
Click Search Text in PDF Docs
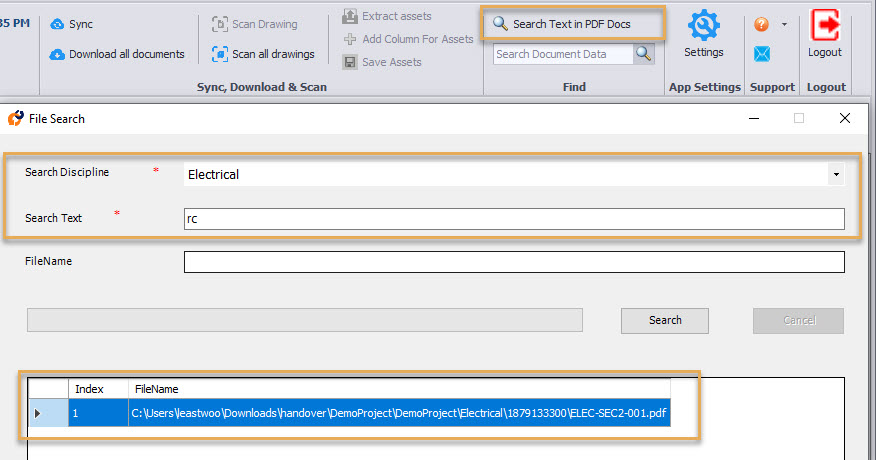tap(571, 24)
